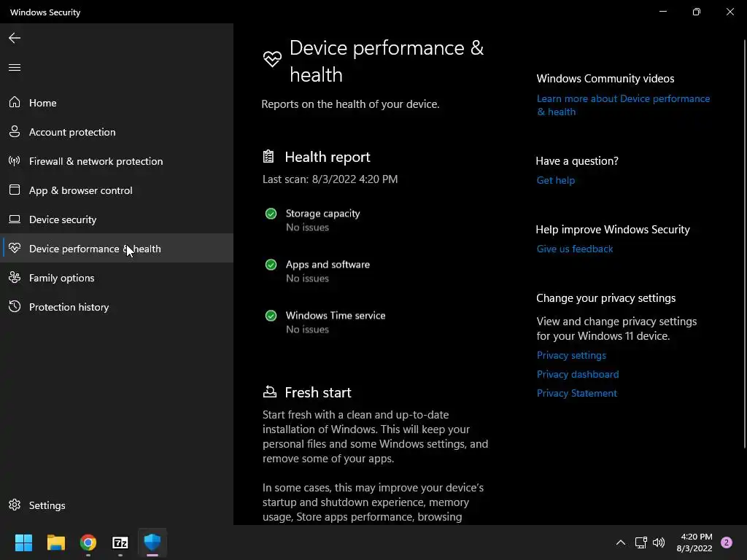Go back using the back arrow
Screen dimensions: 747x560
click(15, 38)
